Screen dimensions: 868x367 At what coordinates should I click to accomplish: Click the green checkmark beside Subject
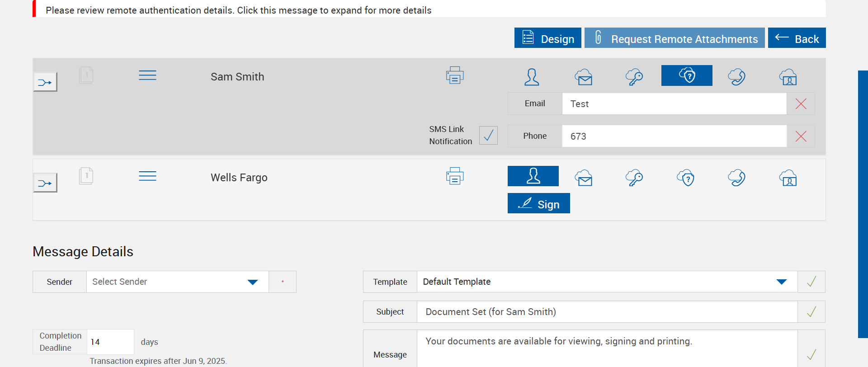(x=811, y=312)
